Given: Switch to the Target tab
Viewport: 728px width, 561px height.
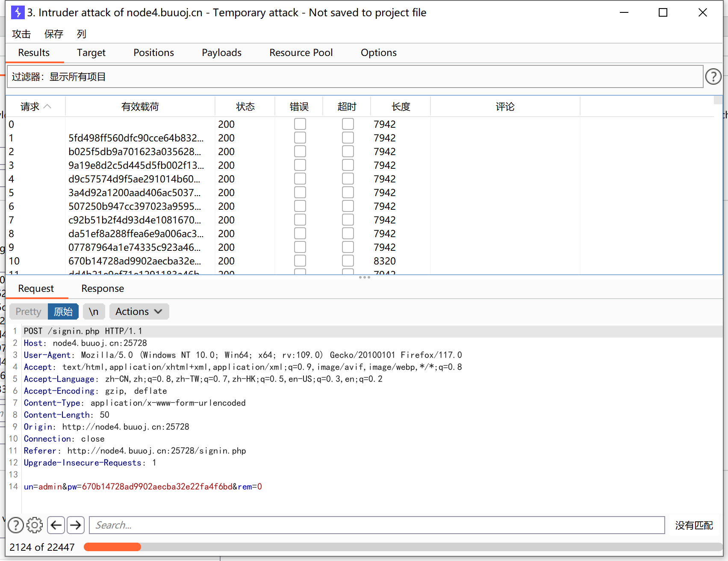Looking at the screenshot, I should [91, 53].
